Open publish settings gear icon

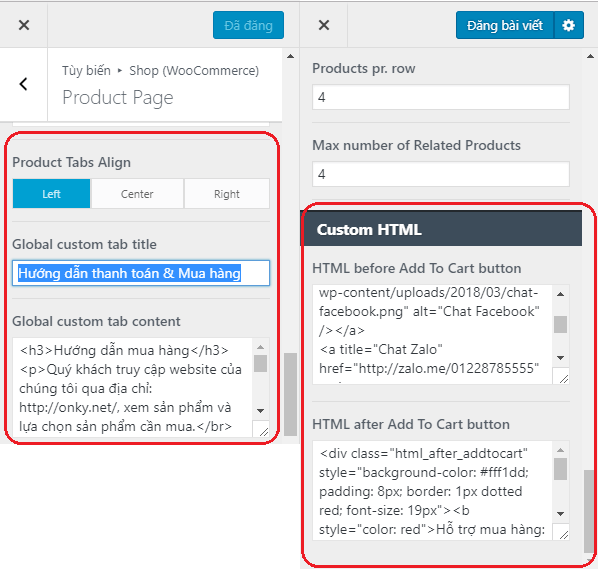click(x=569, y=25)
